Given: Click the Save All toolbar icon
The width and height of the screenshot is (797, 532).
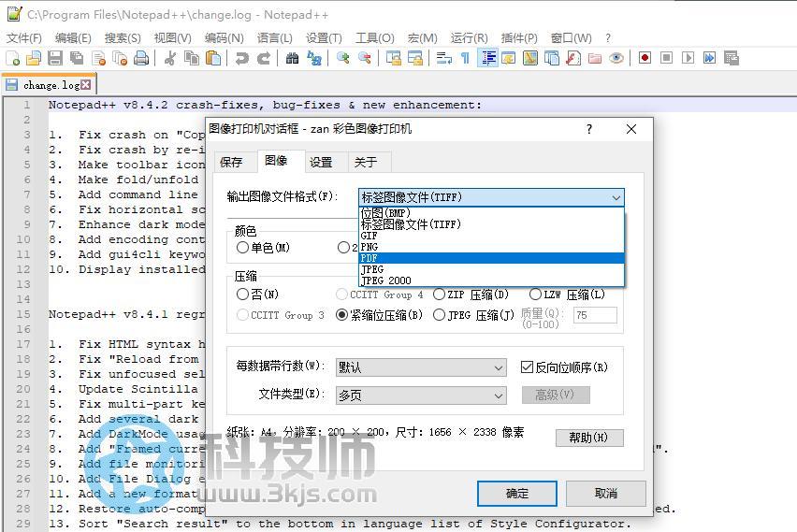Looking at the screenshot, I should (x=77, y=58).
